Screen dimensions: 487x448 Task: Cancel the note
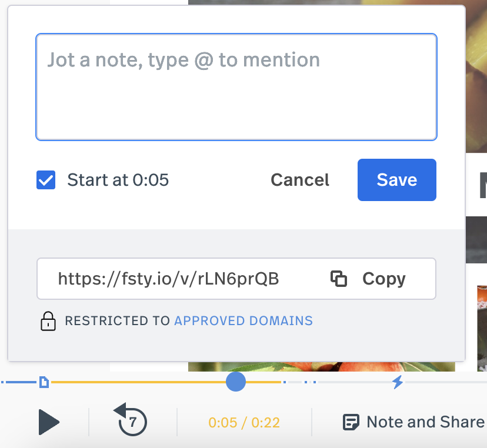[300, 180]
